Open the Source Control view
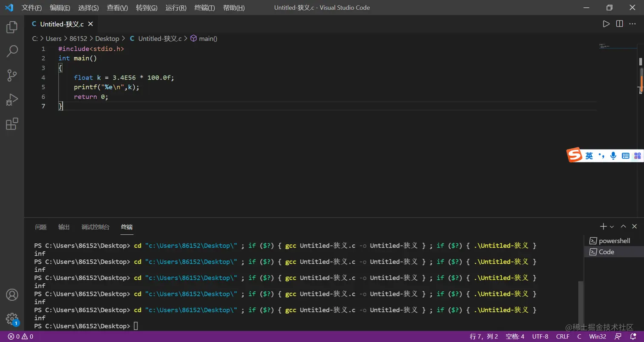 (x=12, y=76)
